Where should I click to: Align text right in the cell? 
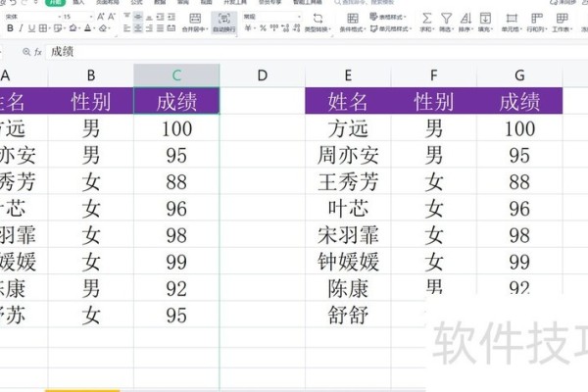[x=149, y=28]
